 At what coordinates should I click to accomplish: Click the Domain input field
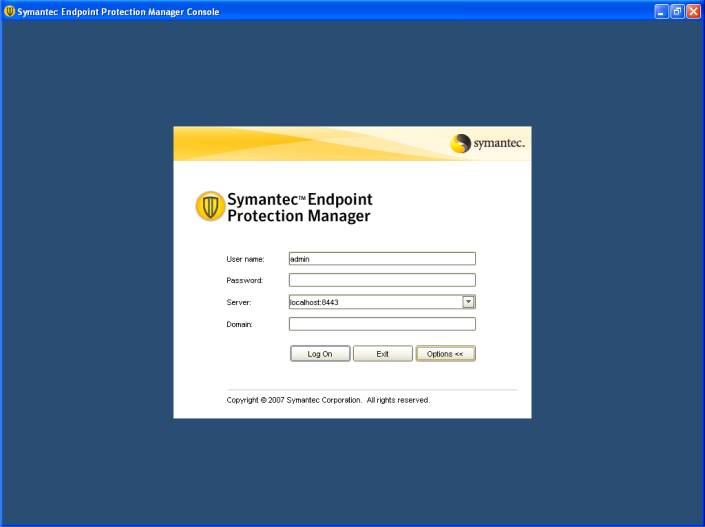point(382,324)
